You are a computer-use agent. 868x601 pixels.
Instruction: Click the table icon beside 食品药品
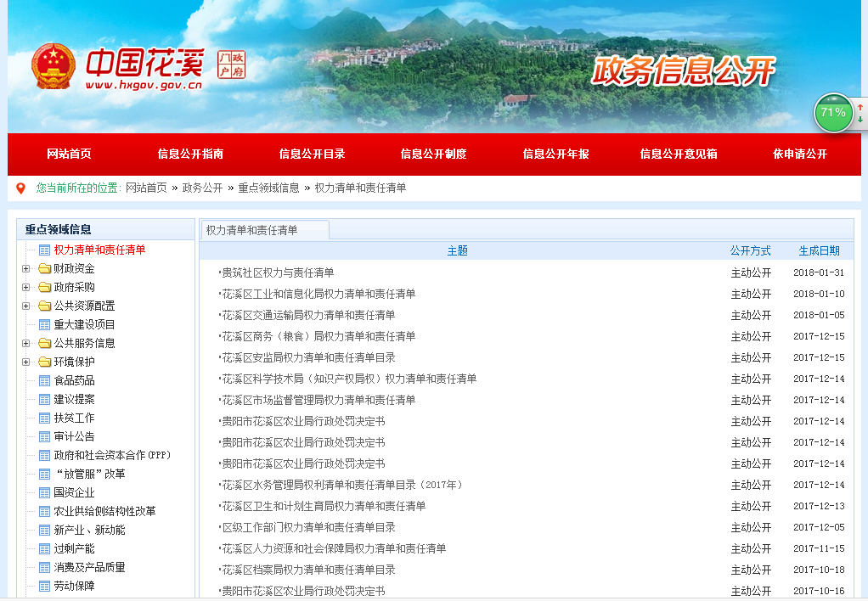pos(44,381)
